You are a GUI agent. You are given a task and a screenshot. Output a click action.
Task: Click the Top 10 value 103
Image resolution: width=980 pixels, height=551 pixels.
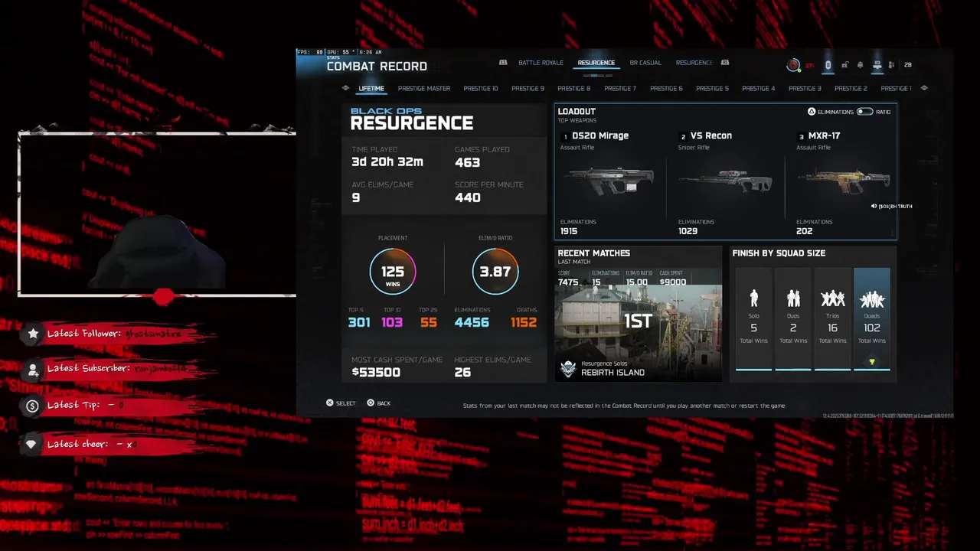pyautogui.click(x=392, y=322)
